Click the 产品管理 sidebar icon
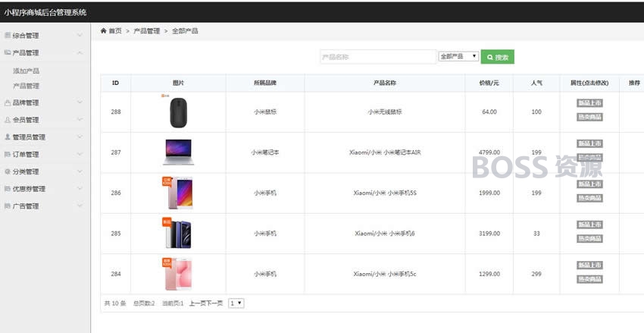Viewport: 644px width, 333px height. tap(8, 52)
